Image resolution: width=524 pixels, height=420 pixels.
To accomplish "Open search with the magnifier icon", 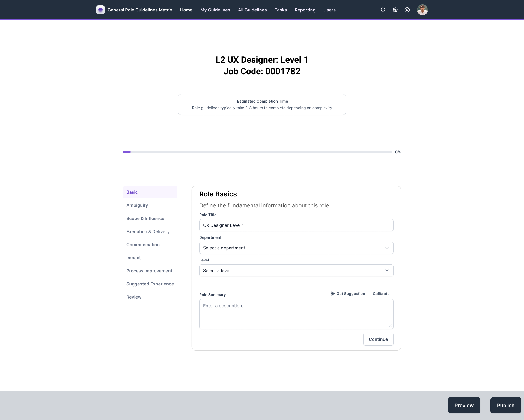I will click(x=383, y=10).
